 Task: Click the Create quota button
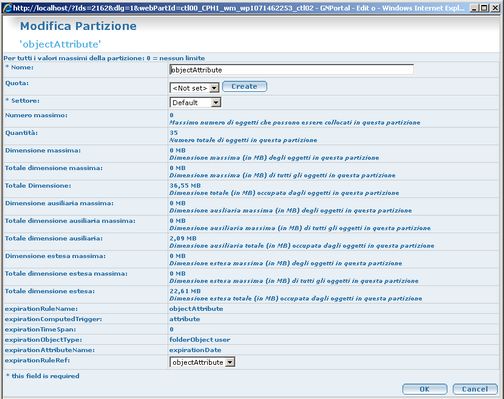point(244,87)
